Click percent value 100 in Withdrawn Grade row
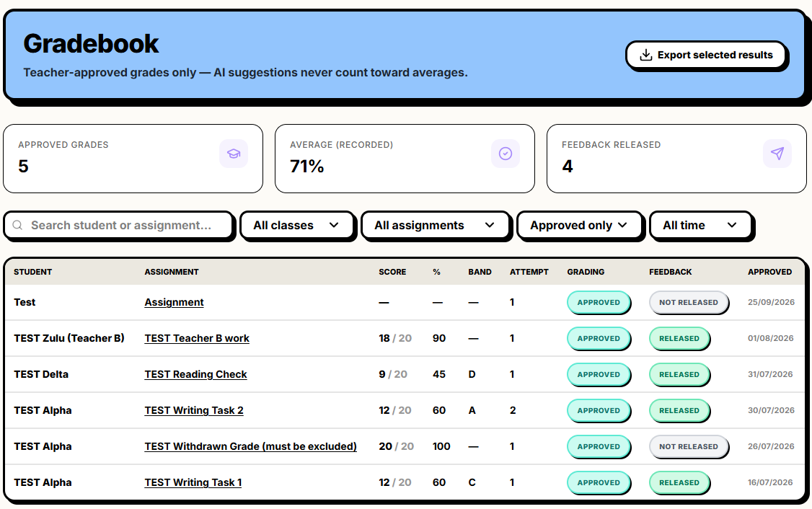 click(x=441, y=446)
